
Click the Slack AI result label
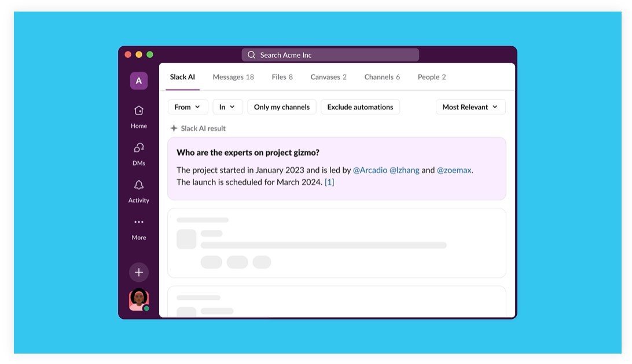pos(203,128)
